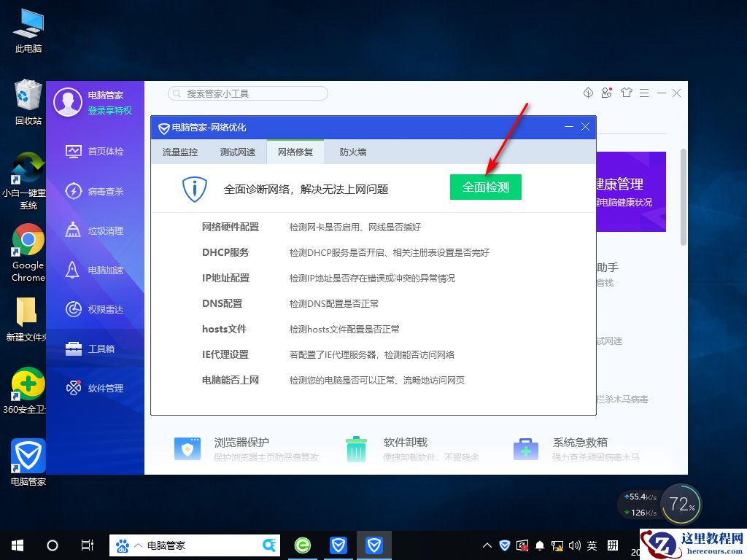Image resolution: width=747 pixels, height=560 pixels.
Task: Open the 工具箱 sidebar item
Action: click(x=96, y=349)
